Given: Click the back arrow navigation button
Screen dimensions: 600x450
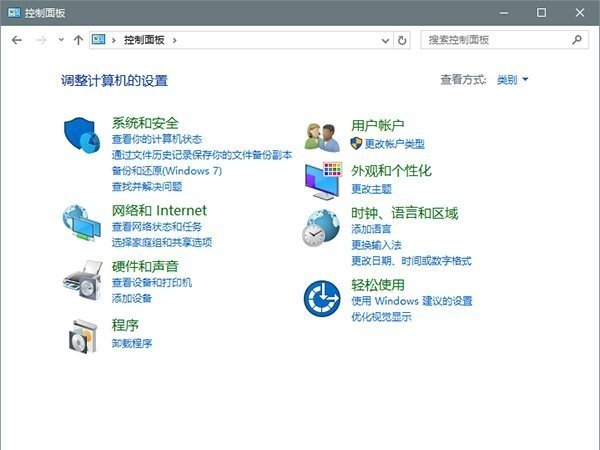Looking at the screenshot, I should tap(17, 40).
